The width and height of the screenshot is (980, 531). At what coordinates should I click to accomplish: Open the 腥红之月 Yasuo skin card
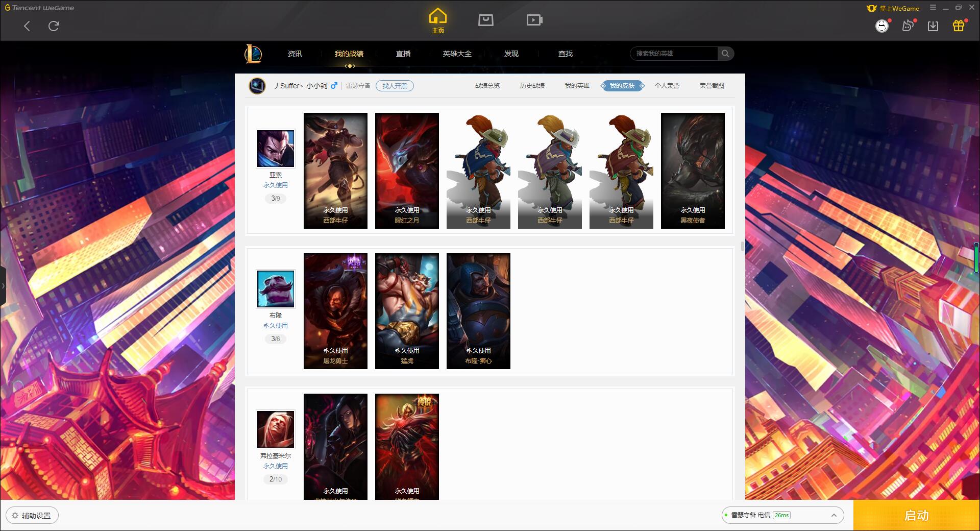click(x=407, y=171)
